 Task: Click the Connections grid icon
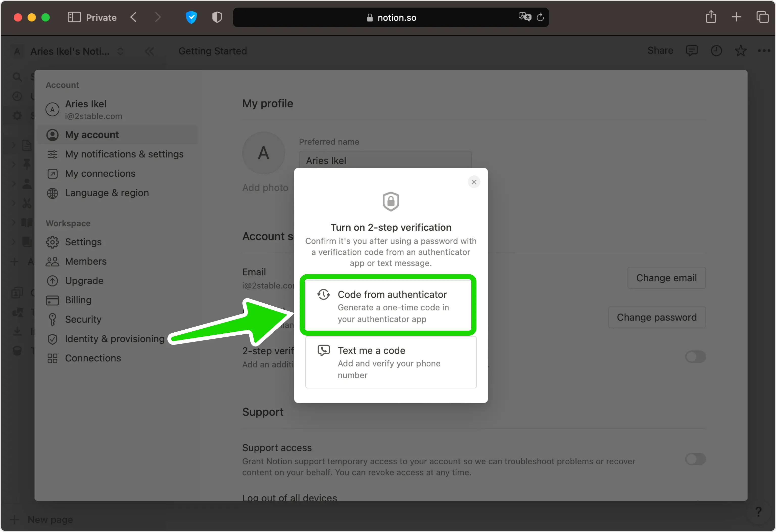pos(53,358)
